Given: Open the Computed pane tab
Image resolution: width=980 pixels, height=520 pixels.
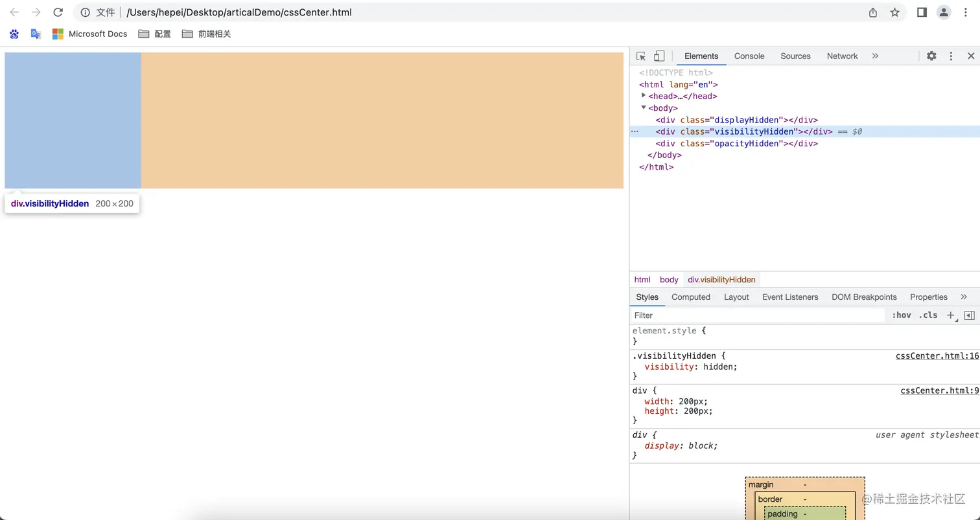Looking at the screenshot, I should (691, 297).
